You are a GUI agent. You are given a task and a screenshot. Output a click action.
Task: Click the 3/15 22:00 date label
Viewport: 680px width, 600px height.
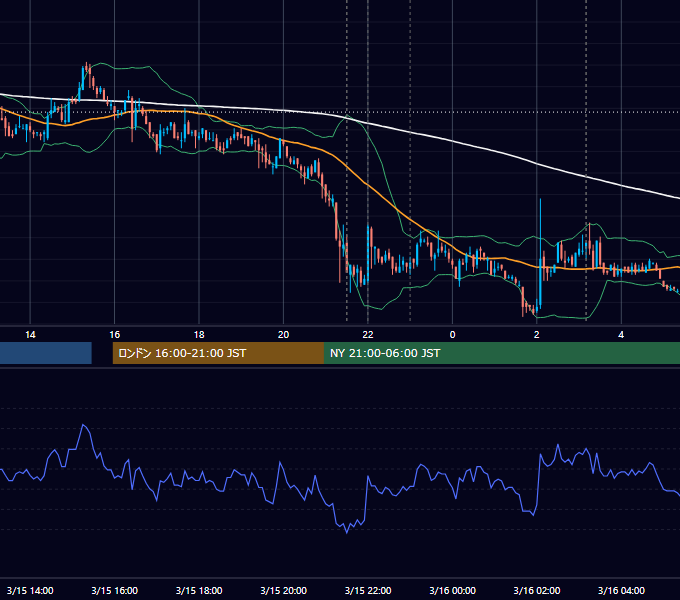coord(368,590)
